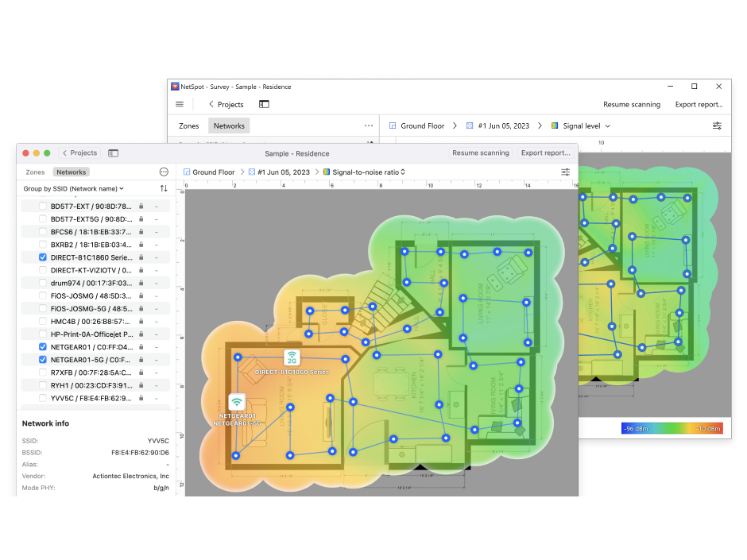Click heatmap icon beside Signal-to-noise ratio
Screen dimensions: 747x560
click(x=327, y=172)
